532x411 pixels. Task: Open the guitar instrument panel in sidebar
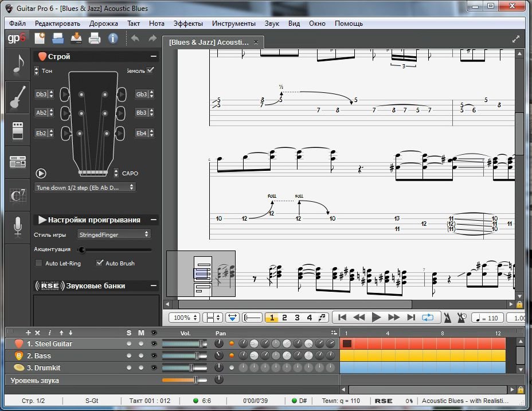pos(18,97)
